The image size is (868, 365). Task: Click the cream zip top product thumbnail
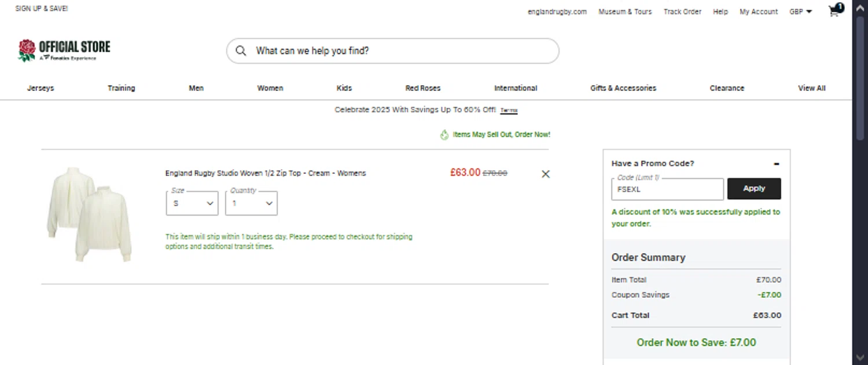89,214
